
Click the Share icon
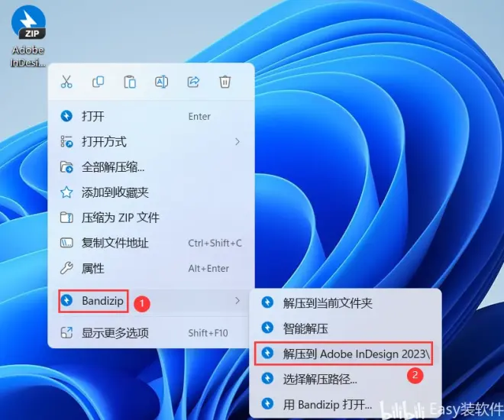tap(193, 82)
